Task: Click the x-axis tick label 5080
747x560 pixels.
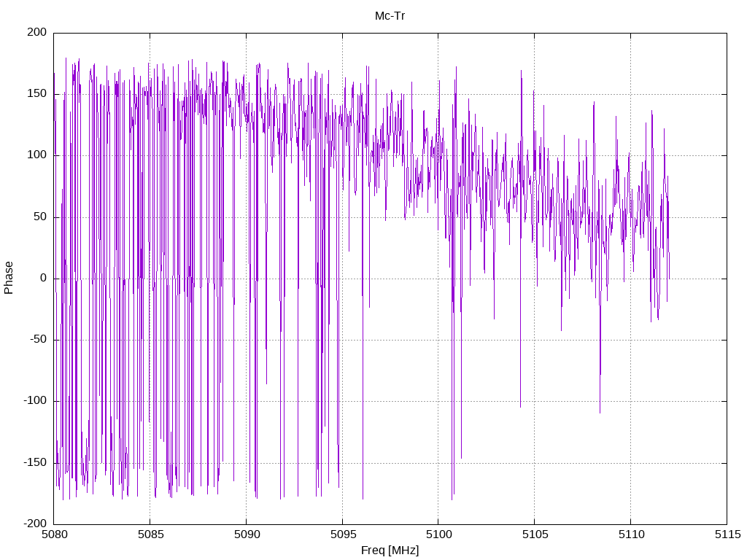Action: click(x=55, y=534)
